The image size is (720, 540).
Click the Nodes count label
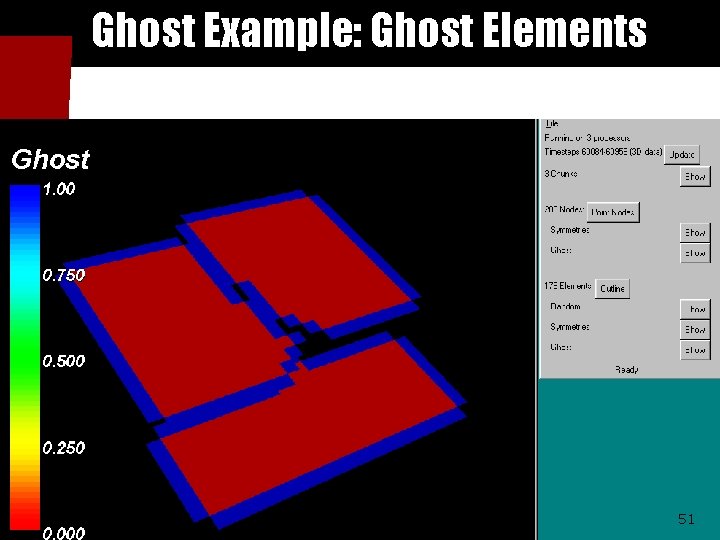[564, 209]
